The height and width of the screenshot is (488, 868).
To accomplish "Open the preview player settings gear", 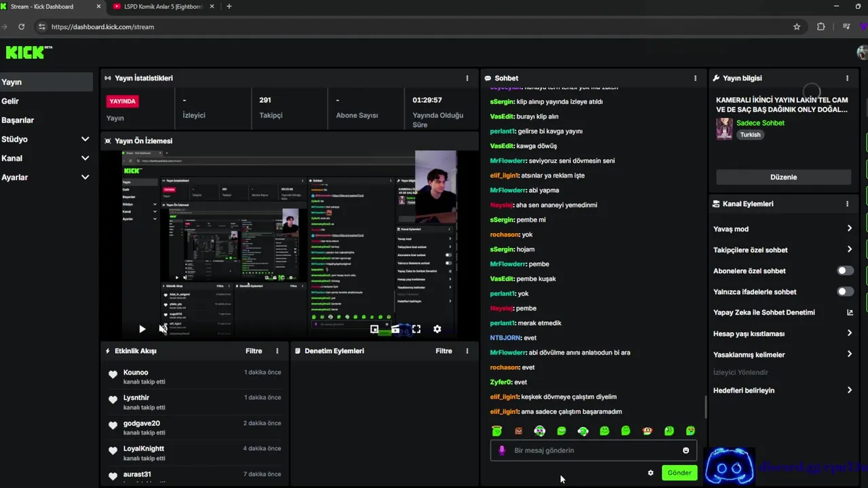I will pos(437,329).
